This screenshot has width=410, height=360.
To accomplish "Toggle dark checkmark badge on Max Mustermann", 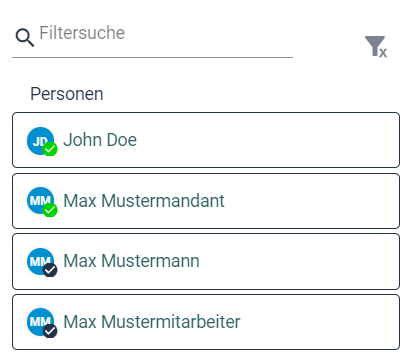I will pyautogui.click(x=50, y=270).
